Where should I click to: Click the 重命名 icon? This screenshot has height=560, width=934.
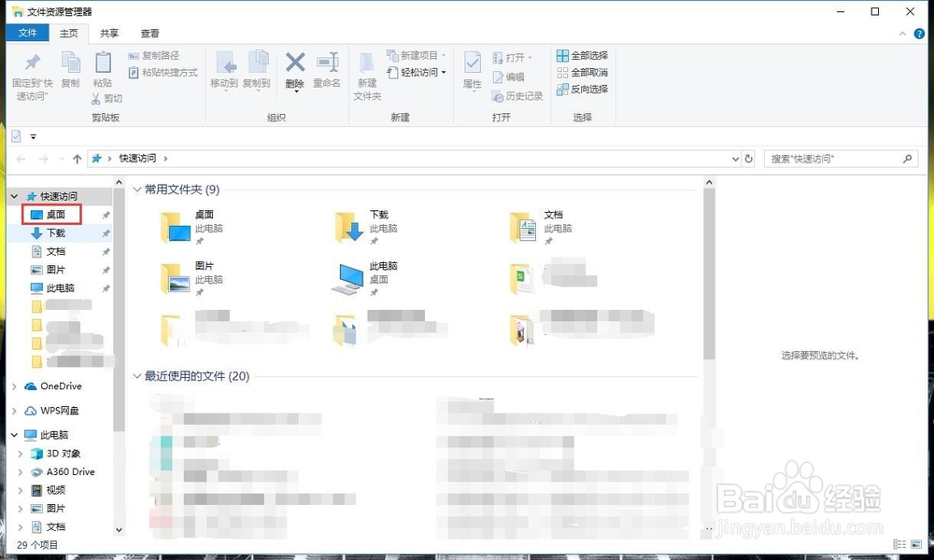pos(328,63)
